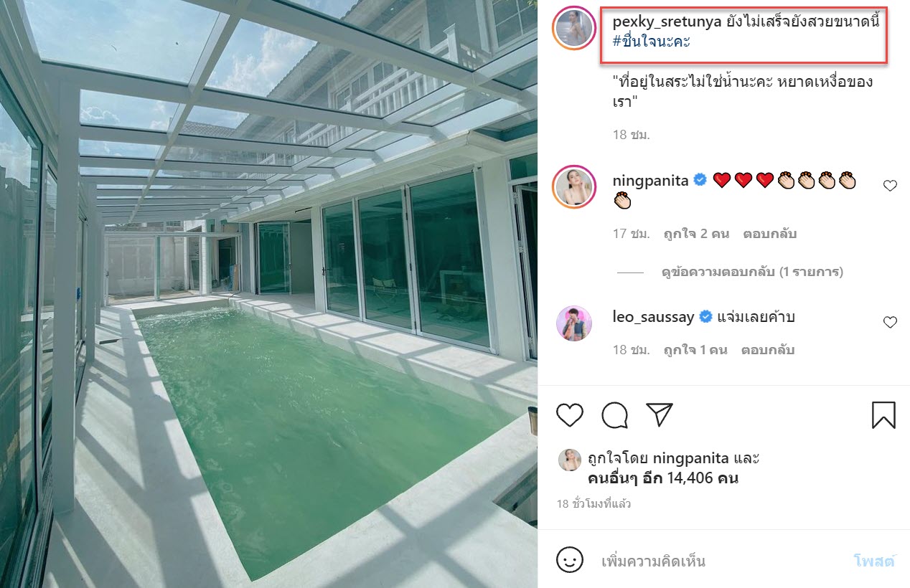
Task: Like ningpanita's comment with the small heart
Action: pyautogui.click(x=890, y=186)
